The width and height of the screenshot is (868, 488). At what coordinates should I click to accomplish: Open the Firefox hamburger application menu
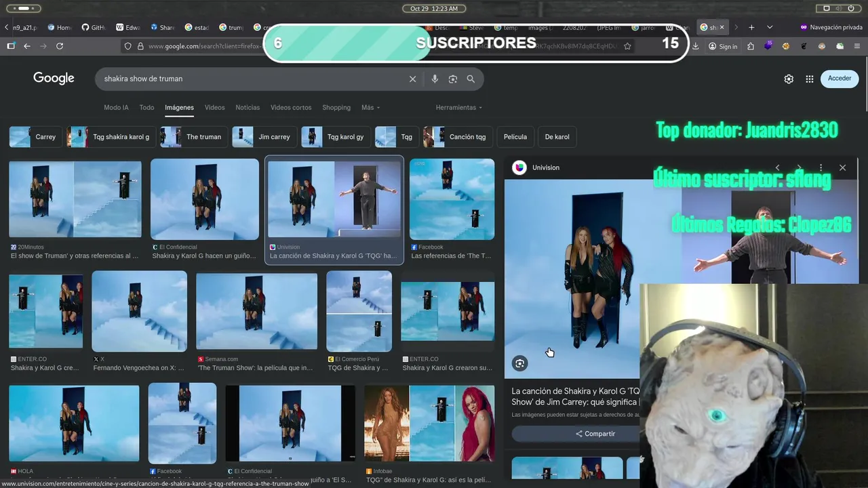tap(857, 46)
